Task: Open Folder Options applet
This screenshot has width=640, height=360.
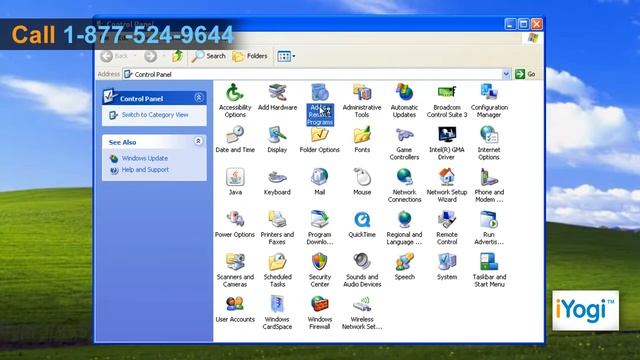Action: (x=320, y=140)
